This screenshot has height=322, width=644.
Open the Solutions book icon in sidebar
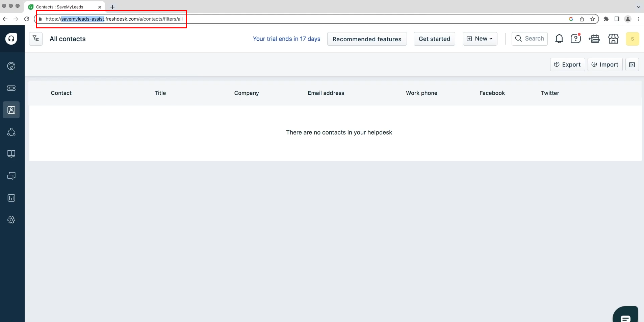pos(11,154)
